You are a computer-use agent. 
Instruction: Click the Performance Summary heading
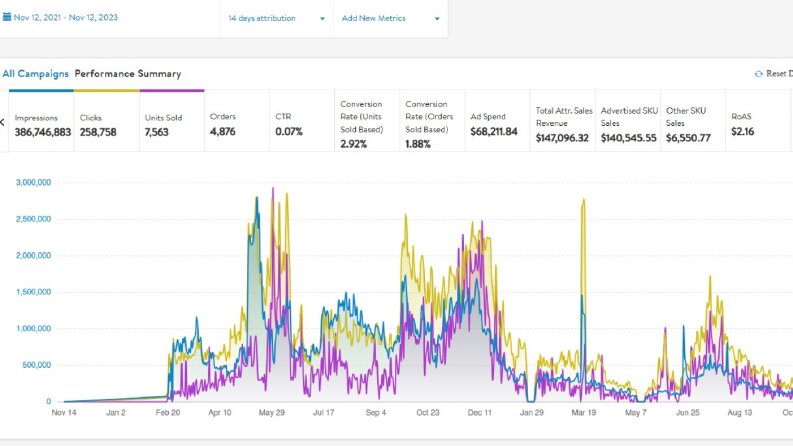click(x=127, y=74)
